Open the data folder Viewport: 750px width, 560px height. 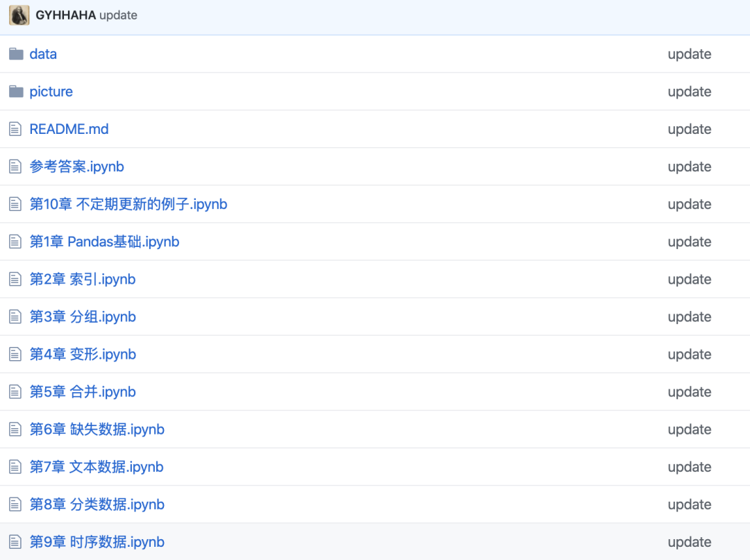(x=43, y=53)
